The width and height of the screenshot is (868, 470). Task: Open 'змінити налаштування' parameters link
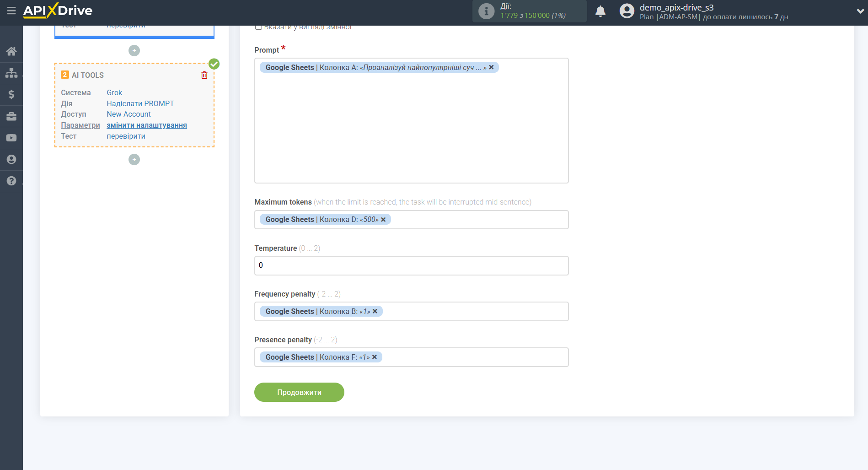(147, 125)
